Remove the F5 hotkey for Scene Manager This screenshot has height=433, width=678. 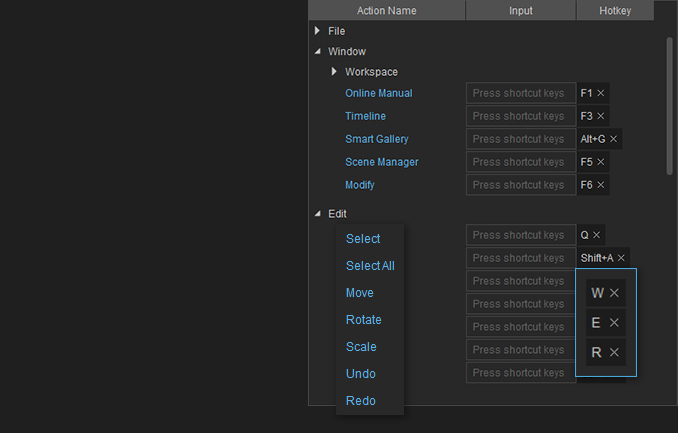(601, 162)
